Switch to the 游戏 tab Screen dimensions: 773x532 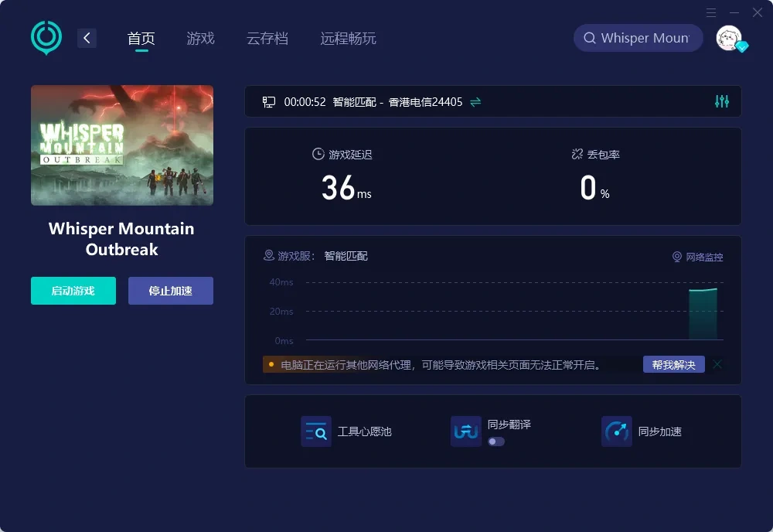click(x=201, y=38)
